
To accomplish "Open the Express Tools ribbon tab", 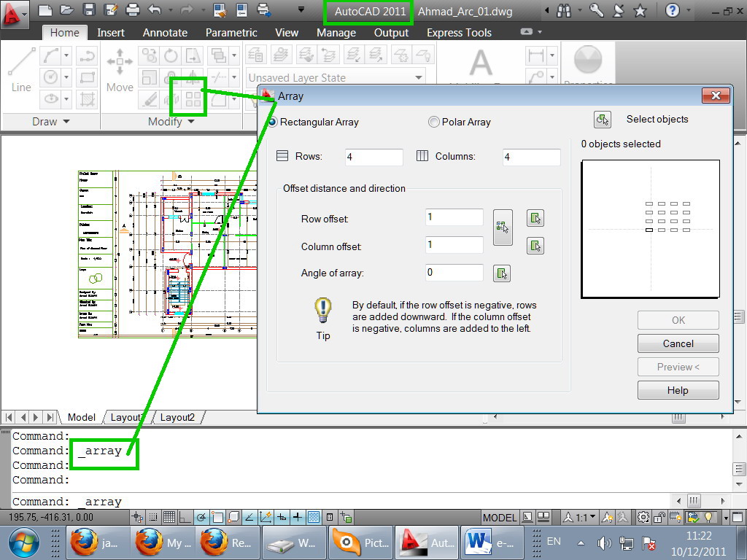I will (459, 32).
